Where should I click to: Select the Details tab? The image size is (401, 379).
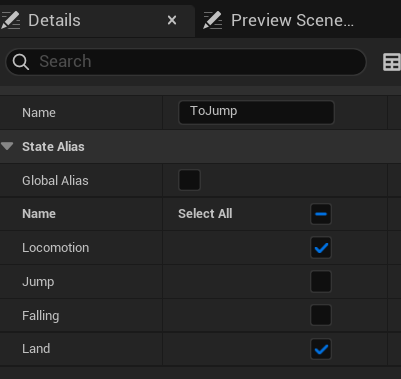tap(97, 21)
